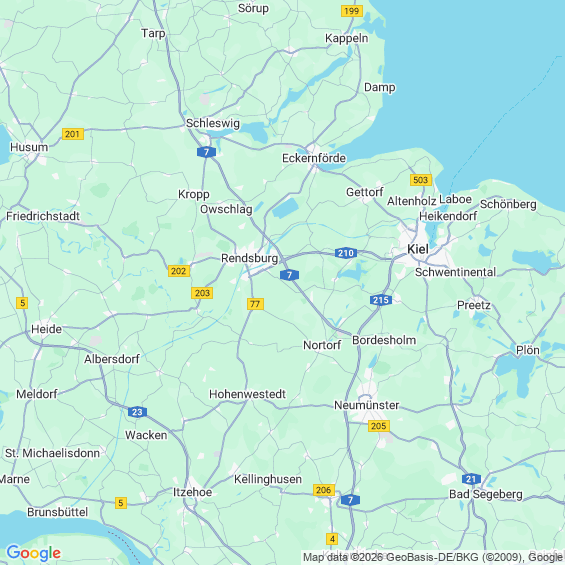Click the yellow 202 road shield
This screenshot has width=565, height=565.
pyautogui.click(x=179, y=271)
